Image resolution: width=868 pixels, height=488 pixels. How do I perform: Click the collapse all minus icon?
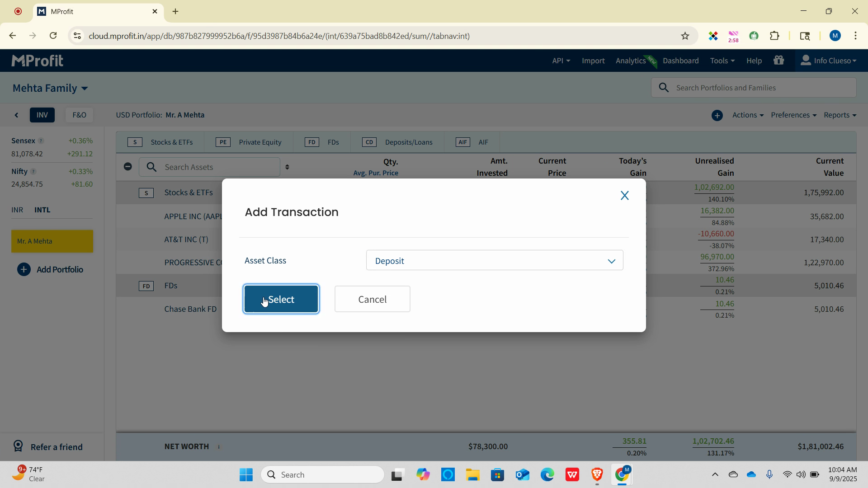click(128, 167)
